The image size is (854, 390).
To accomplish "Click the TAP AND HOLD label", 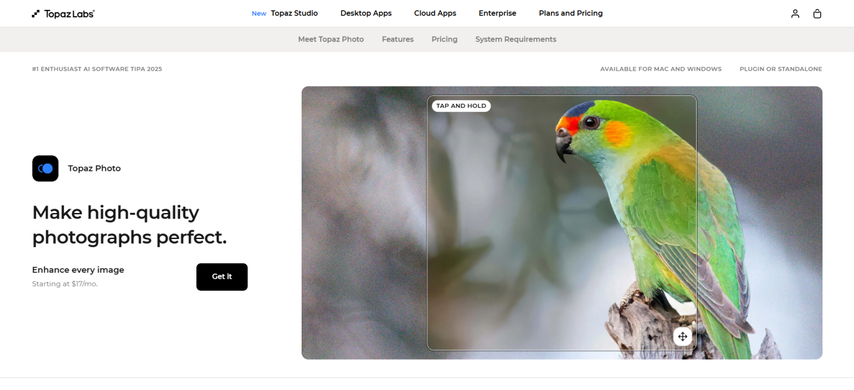I will pyautogui.click(x=461, y=106).
